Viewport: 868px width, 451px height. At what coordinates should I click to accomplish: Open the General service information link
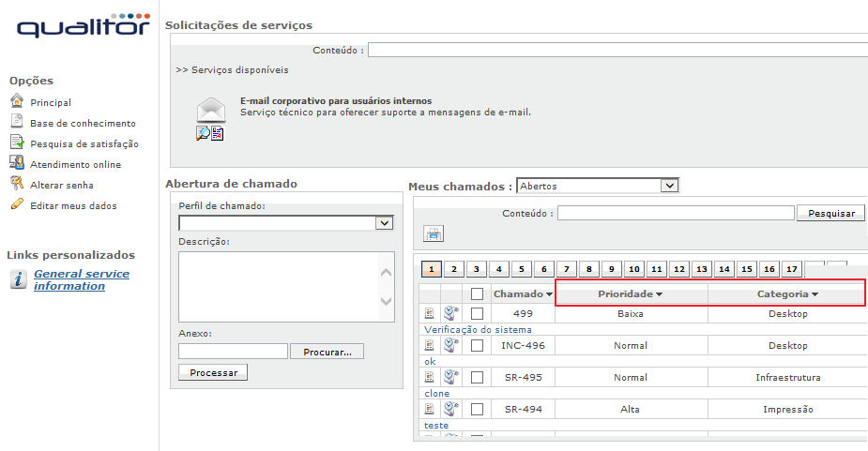pyautogui.click(x=81, y=280)
